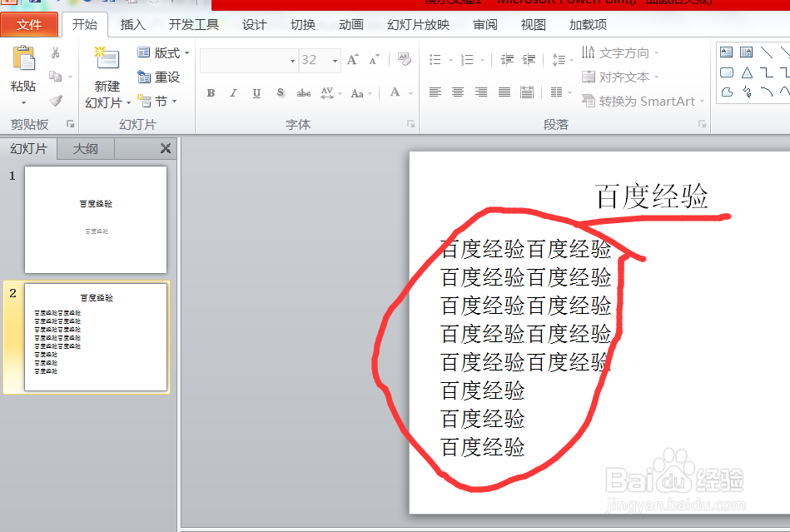Select the triangle shape
This screenshot has width=790, height=532.
pyautogui.click(x=748, y=72)
